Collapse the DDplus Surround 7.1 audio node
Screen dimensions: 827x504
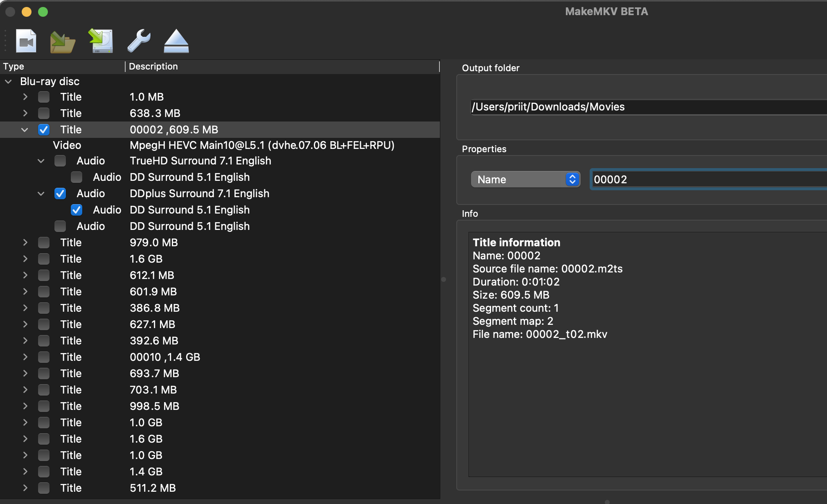pos(41,193)
